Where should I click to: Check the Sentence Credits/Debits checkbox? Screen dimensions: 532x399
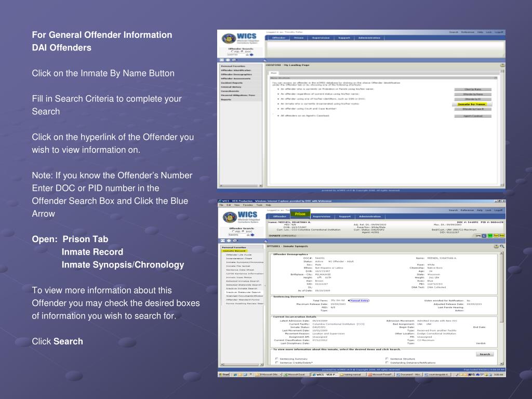(x=277, y=363)
